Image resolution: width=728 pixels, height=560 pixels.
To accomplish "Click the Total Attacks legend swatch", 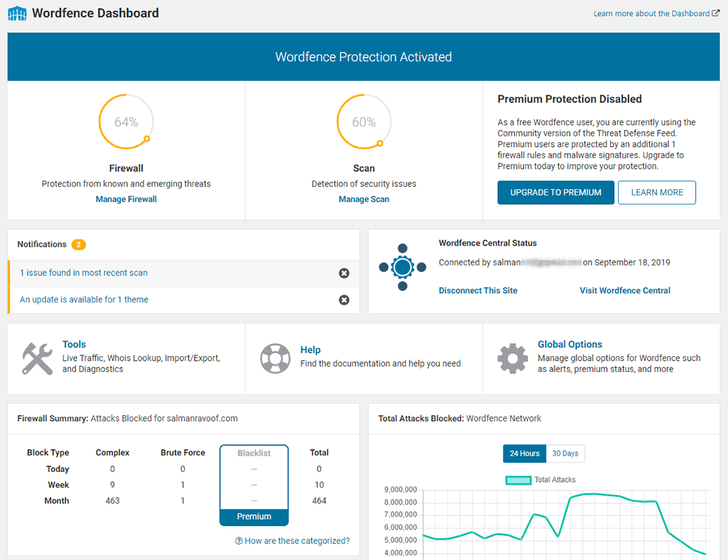I will (518, 479).
